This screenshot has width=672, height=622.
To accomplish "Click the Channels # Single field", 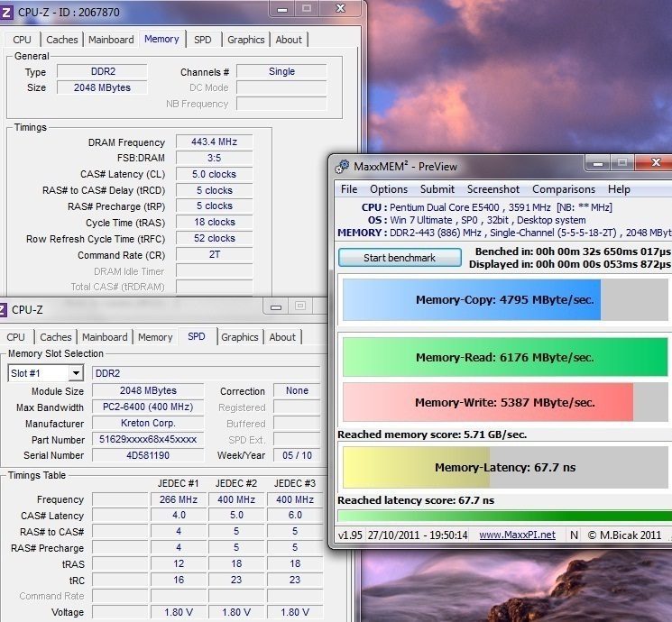I will coord(281,71).
